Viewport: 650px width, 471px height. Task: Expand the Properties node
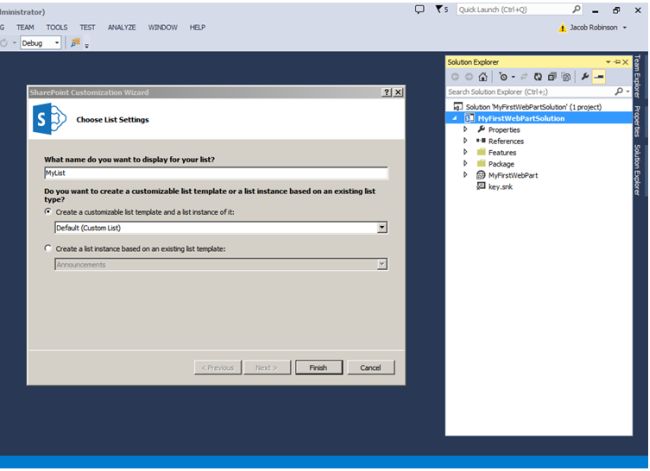465,130
